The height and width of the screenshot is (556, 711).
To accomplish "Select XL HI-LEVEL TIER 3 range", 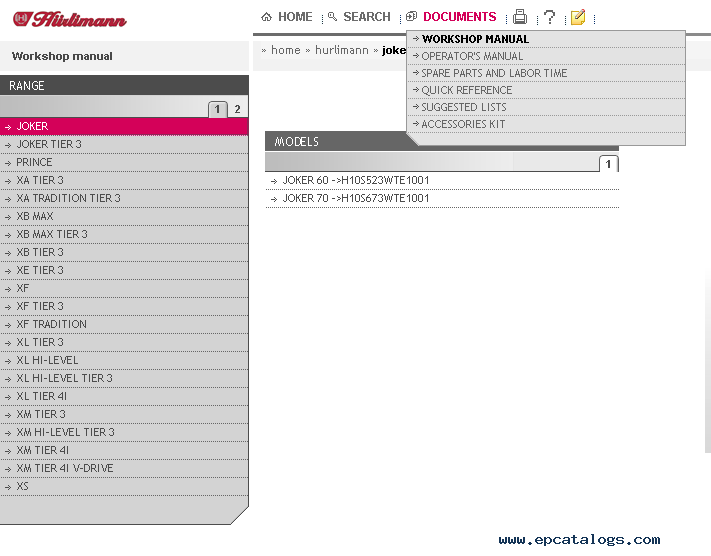I will click(x=124, y=378).
